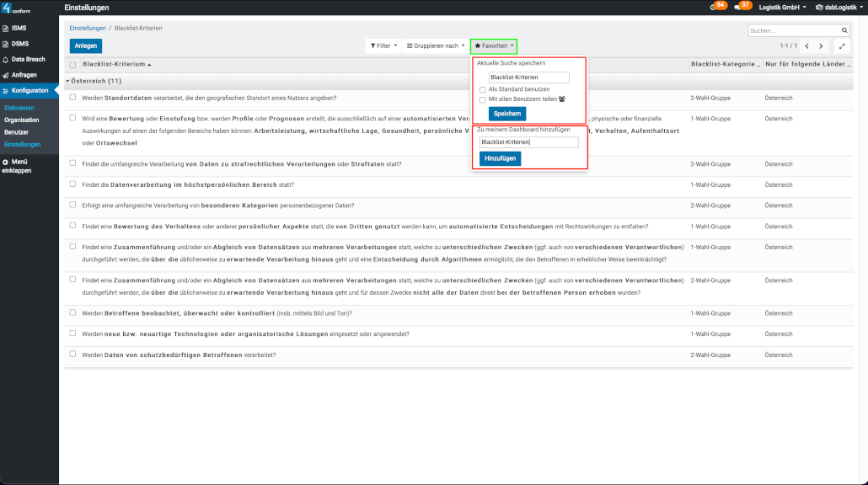
Task: Expand table to fullscreen with arrows icon
Action: click(x=841, y=46)
